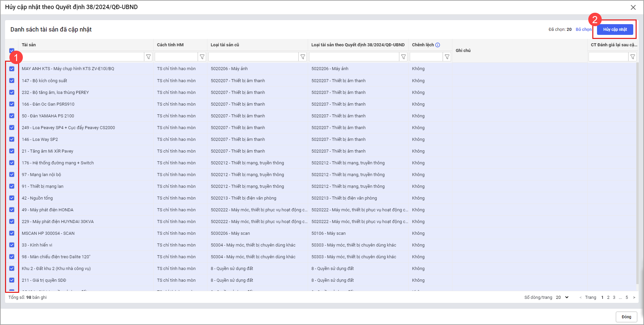Open the filter icon for Loại tài sản cũ
Viewport: 644px width, 325px height.
[303, 57]
